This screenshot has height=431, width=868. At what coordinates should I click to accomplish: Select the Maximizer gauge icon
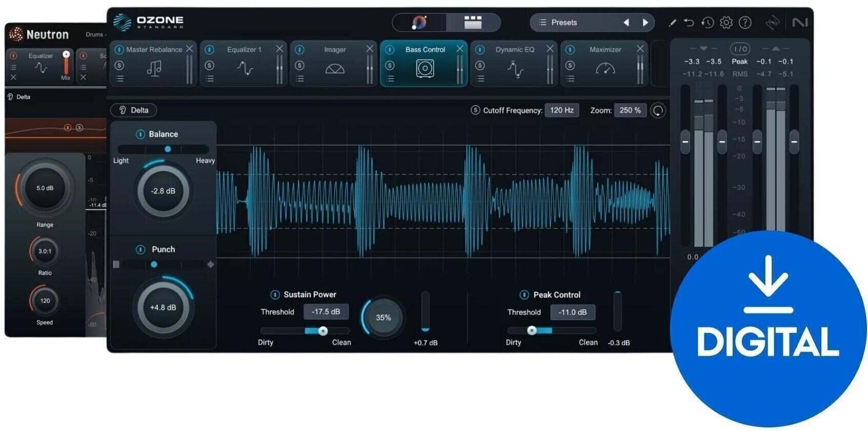605,68
